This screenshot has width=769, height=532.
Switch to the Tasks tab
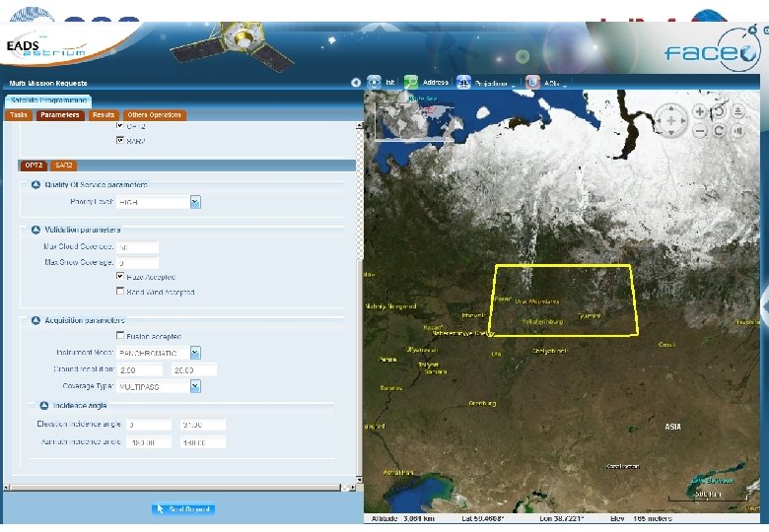(x=19, y=115)
